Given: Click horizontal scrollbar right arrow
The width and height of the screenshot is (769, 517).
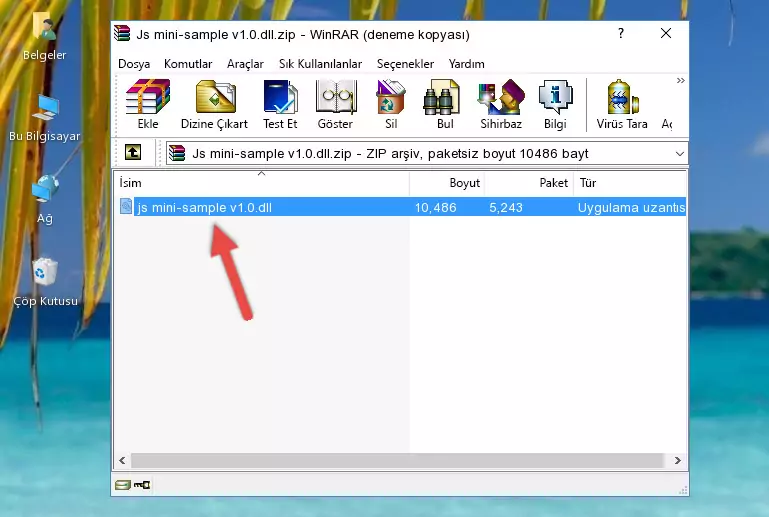Looking at the screenshot, I should pyautogui.click(x=678, y=460).
